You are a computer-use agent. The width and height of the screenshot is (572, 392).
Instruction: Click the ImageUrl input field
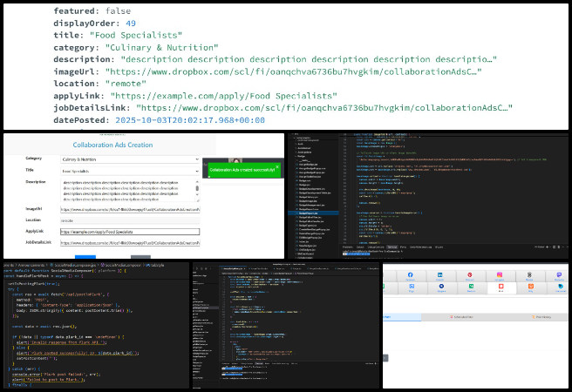coord(129,210)
